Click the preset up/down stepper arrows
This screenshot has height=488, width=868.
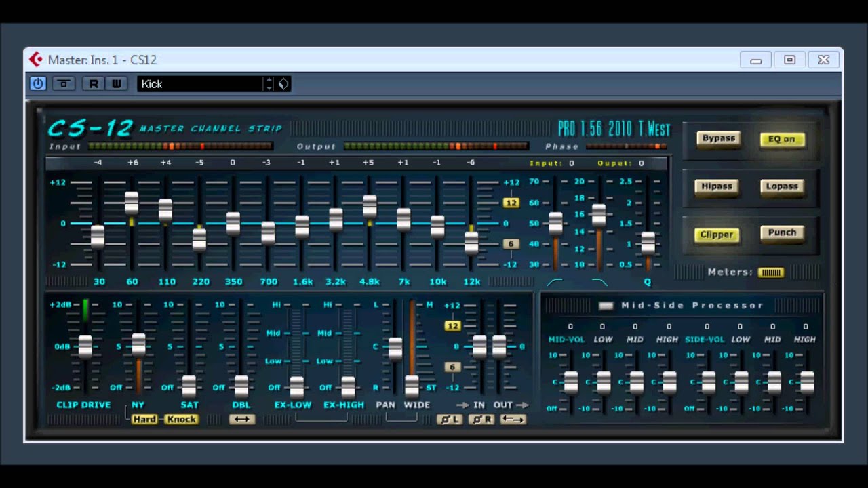(269, 84)
